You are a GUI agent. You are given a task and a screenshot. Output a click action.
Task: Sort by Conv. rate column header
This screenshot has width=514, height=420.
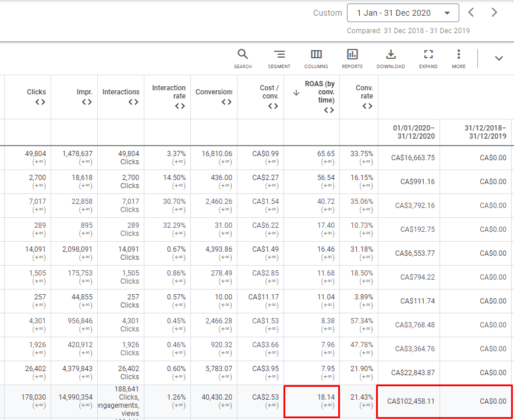[x=364, y=92]
